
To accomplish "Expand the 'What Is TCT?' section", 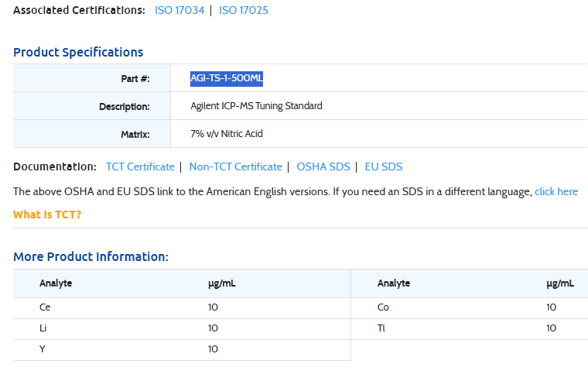I will click(x=47, y=215).
